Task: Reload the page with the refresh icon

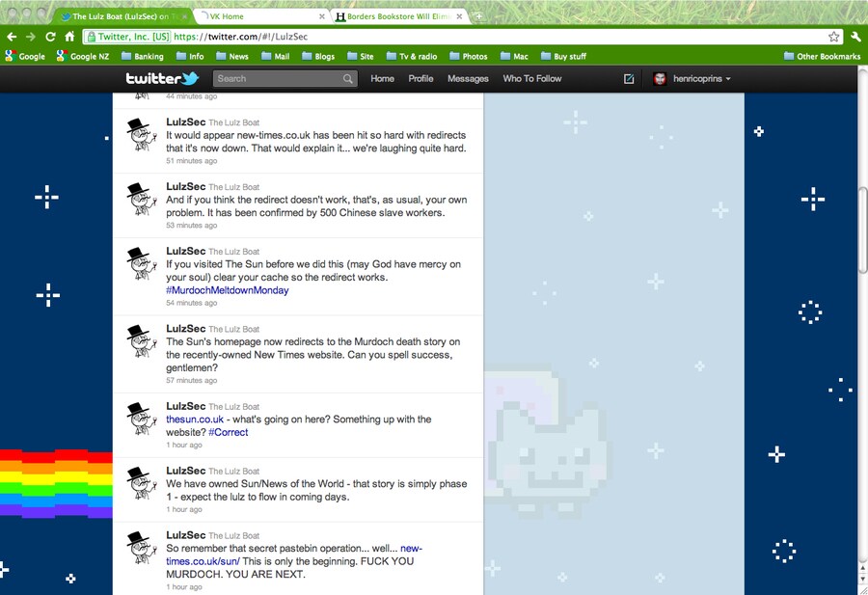Action: (50, 37)
